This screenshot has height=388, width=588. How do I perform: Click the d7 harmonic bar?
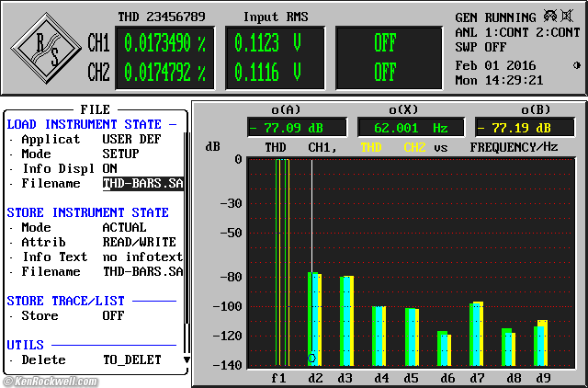click(x=476, y=335)
